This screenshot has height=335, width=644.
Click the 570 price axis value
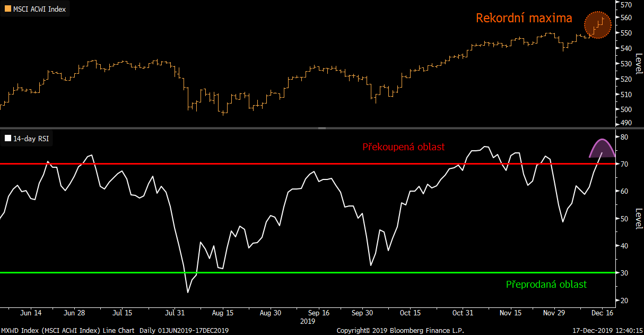[x=625, y=5]
